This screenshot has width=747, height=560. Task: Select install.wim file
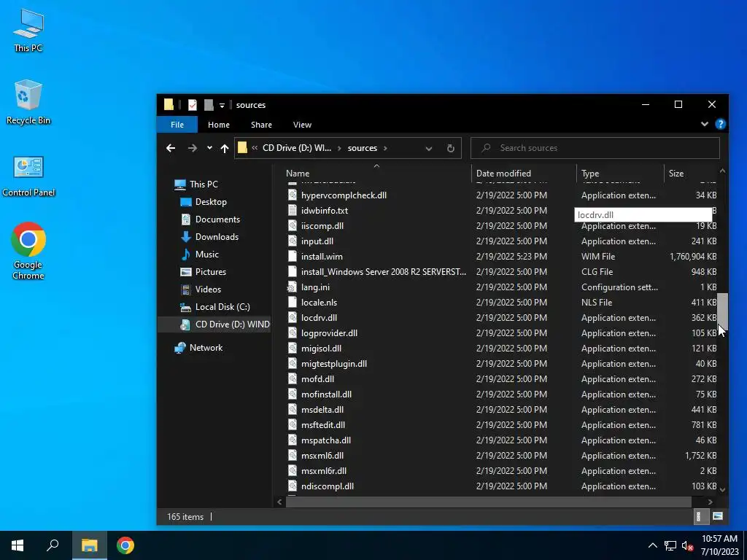(322, 257)
